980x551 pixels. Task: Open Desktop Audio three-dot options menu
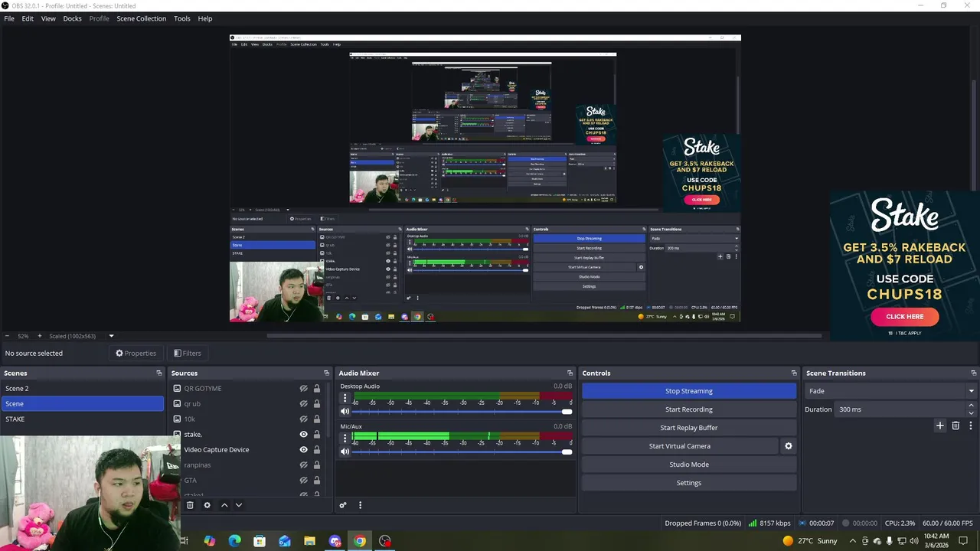coord(345,399)
